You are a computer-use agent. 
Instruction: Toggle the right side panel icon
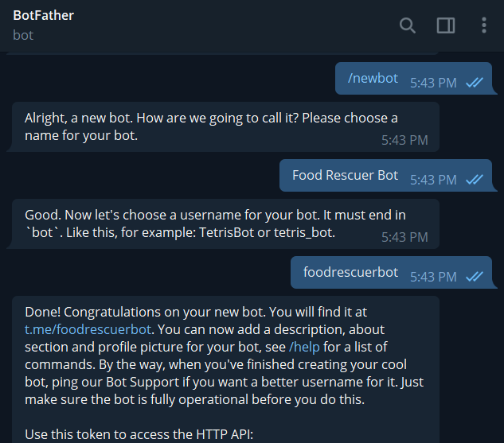446,25
